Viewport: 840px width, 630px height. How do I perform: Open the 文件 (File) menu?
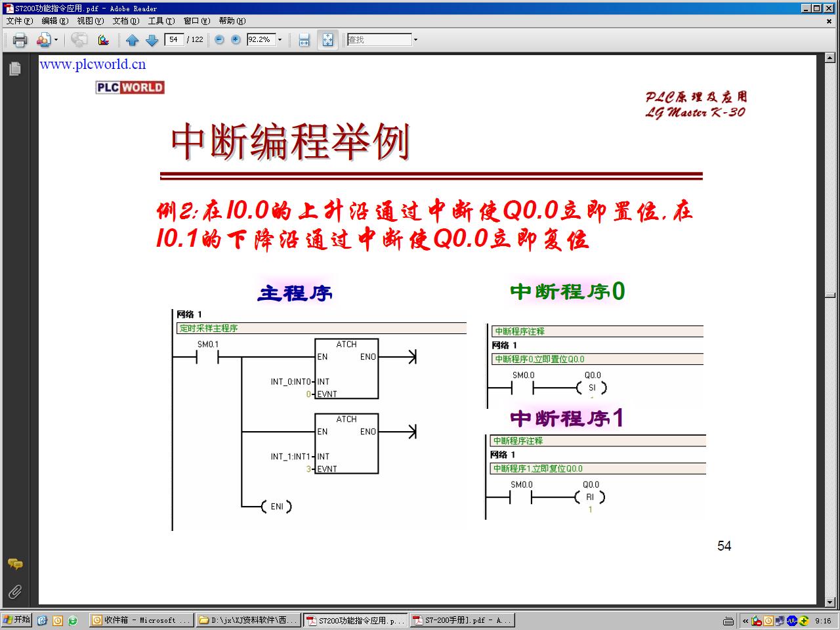(x=19, y=21)
